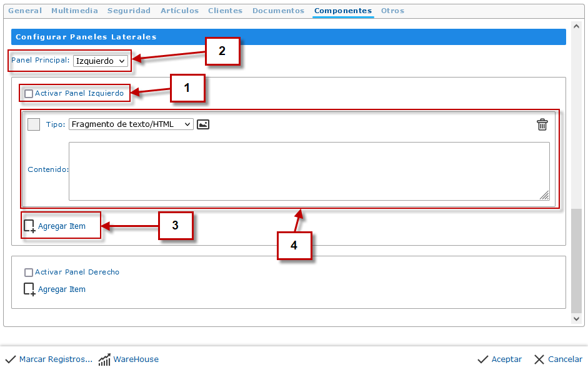Switch to the General tab
The height and width of the screenshot is (372, 588).
pyautogui.click(x=25, y=11)
